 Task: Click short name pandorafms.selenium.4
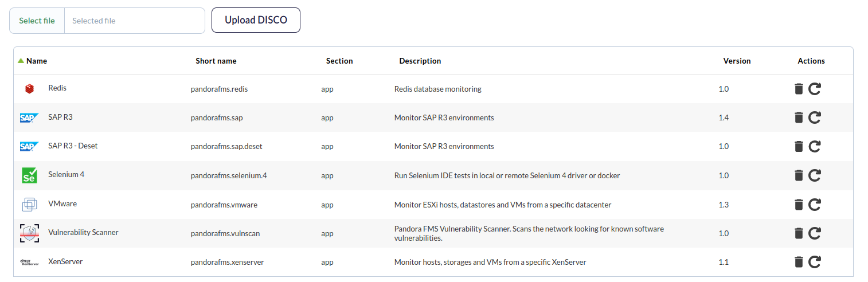pyautogui.click(x=229, y=176)
